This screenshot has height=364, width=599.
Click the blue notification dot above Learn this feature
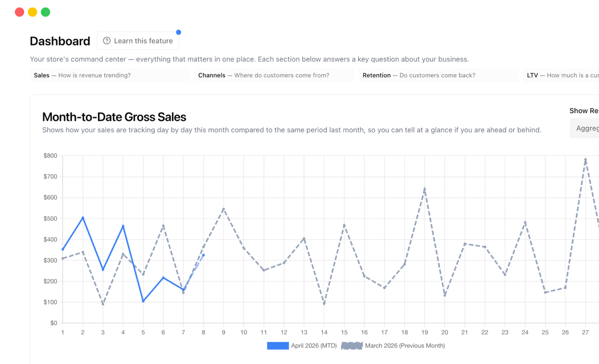tap(178, 32)
